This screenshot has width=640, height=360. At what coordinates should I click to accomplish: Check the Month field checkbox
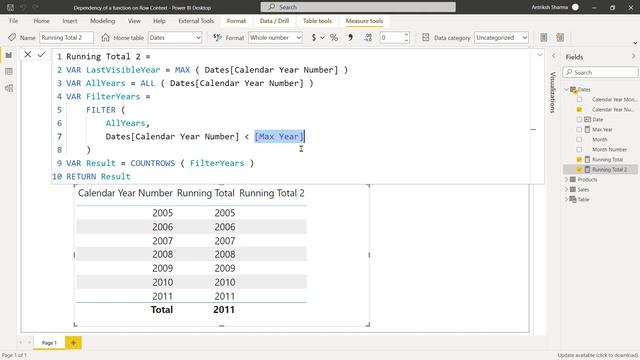tap(579, 139)
